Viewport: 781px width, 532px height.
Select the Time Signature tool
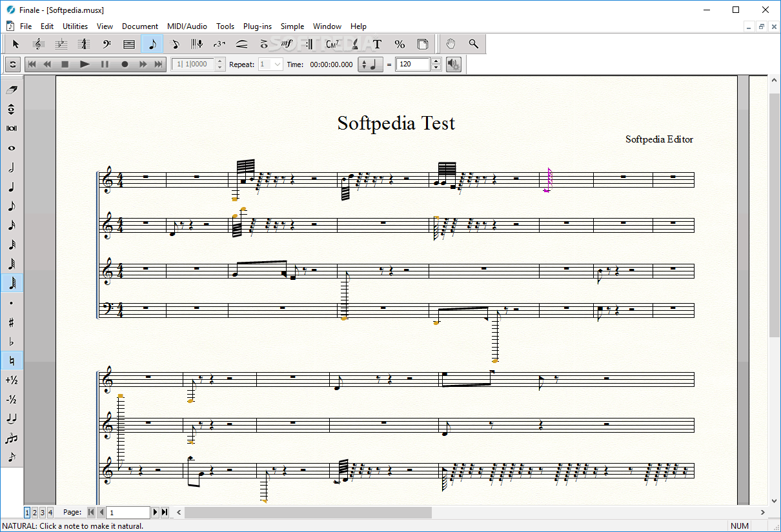tap(83, 44)
